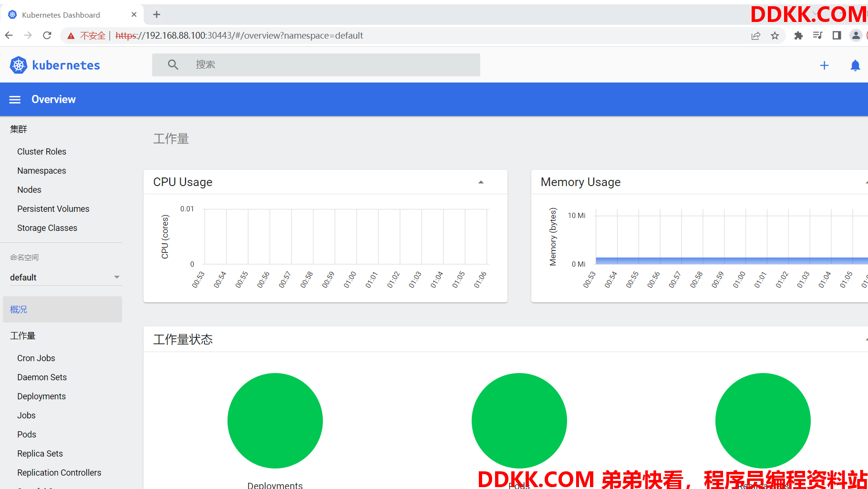This screenshot has width=868, height=489.
Task: Click the 工作量 main page heading
Action: pos(171,139)
